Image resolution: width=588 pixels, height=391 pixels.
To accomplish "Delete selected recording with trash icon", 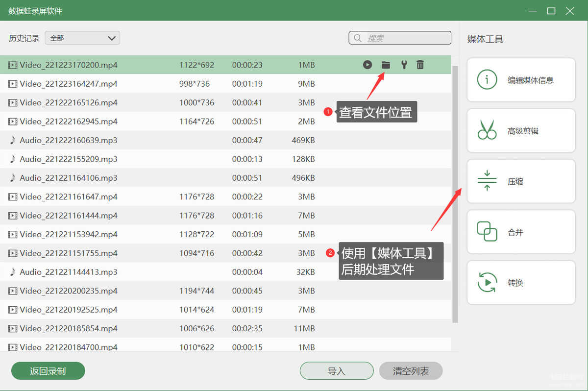I will 420,65.
